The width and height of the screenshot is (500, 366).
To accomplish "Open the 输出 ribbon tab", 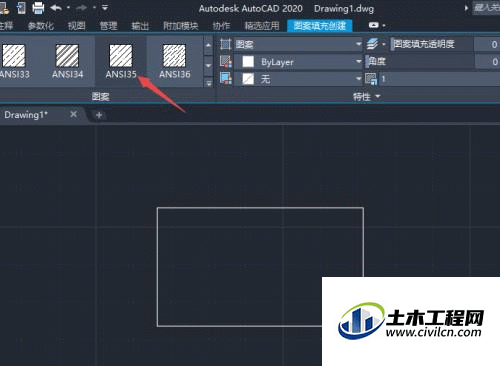I will 140,26.
